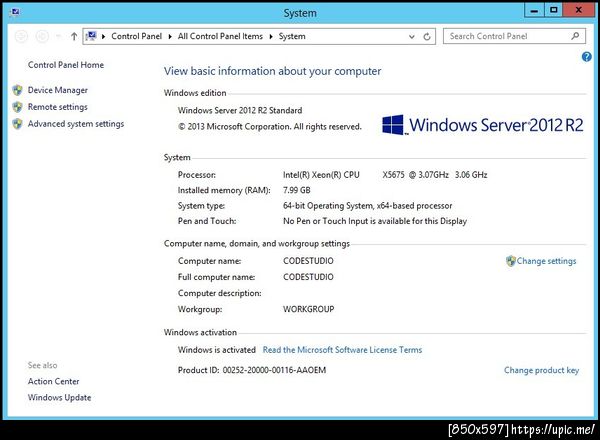Maximize the System window
600x440 pixels.
coord(553,11)
